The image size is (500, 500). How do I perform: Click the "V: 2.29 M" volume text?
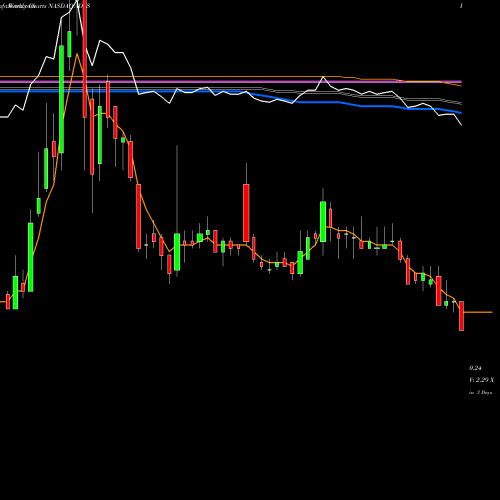[481, 380]
